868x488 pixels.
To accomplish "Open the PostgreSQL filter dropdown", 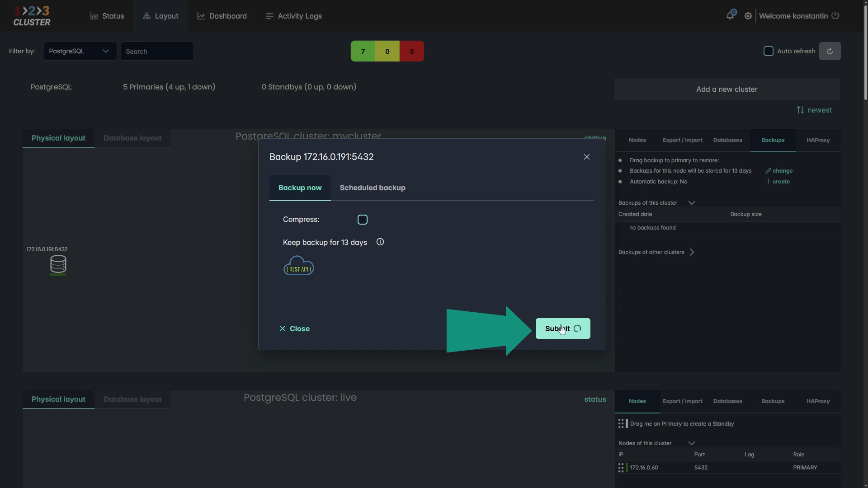I will (80, 51).
